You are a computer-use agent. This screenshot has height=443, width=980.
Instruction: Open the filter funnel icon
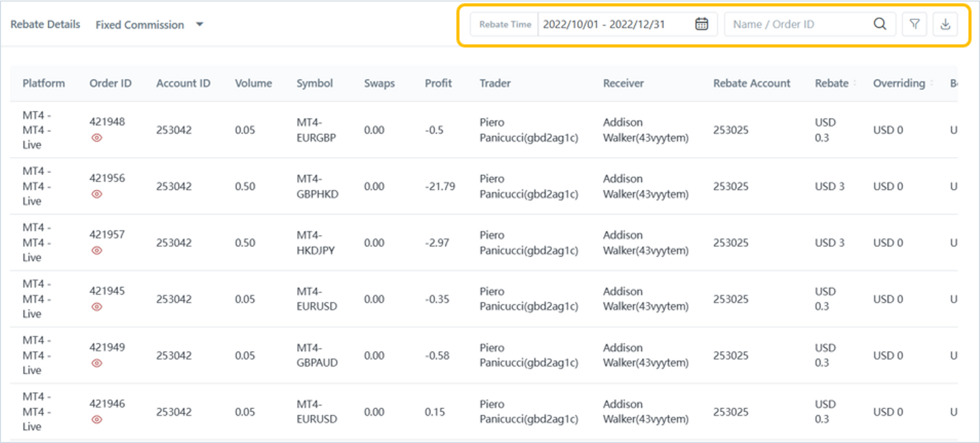[x=914, y=24]
